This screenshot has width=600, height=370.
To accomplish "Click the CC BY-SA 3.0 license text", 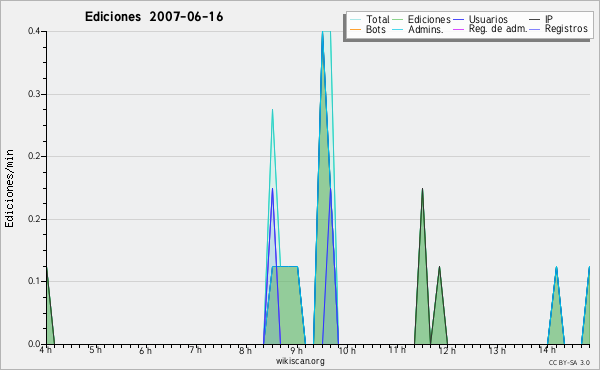I will coord(569,362).
